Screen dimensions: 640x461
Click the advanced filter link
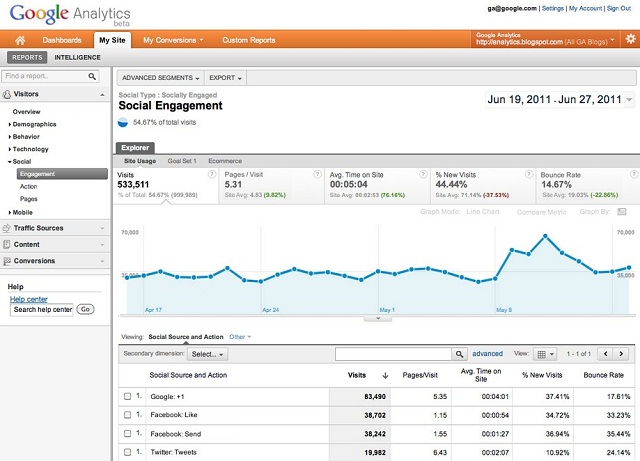click(x=487, y=354)
